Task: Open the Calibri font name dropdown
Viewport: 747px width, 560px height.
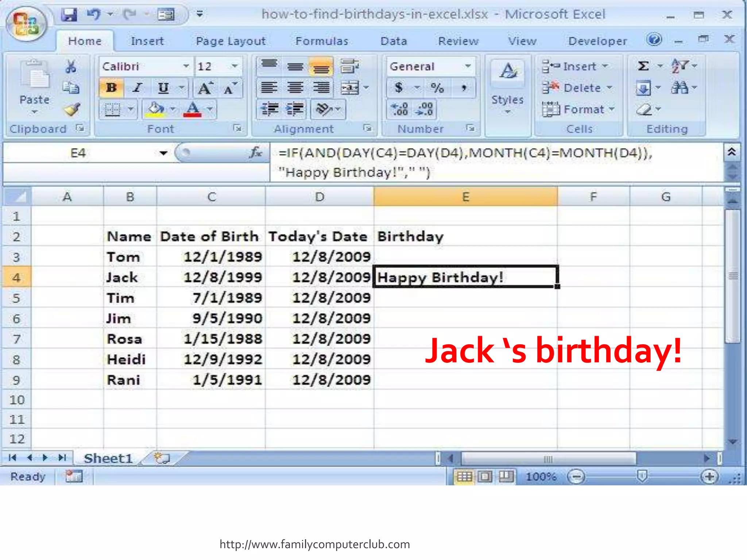Action: point(186,66)
